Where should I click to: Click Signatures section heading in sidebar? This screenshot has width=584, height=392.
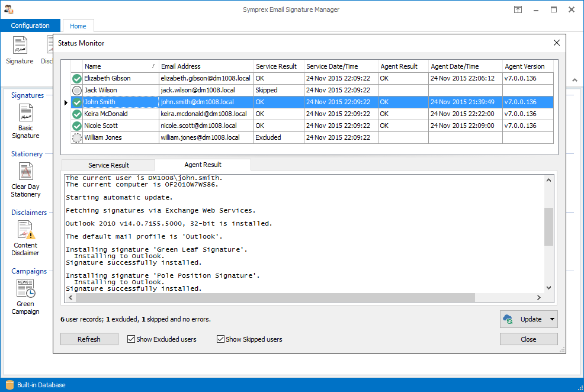28,95
